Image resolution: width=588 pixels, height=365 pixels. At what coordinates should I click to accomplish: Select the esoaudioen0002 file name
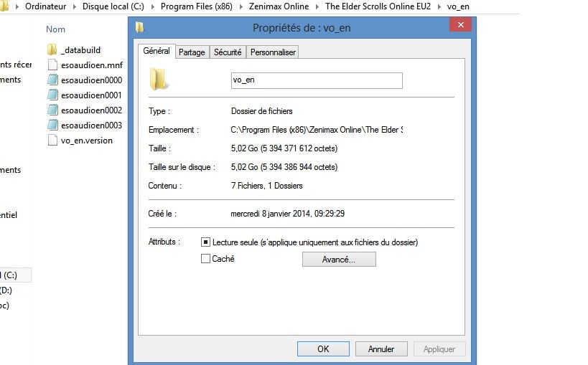coord(91,110)
